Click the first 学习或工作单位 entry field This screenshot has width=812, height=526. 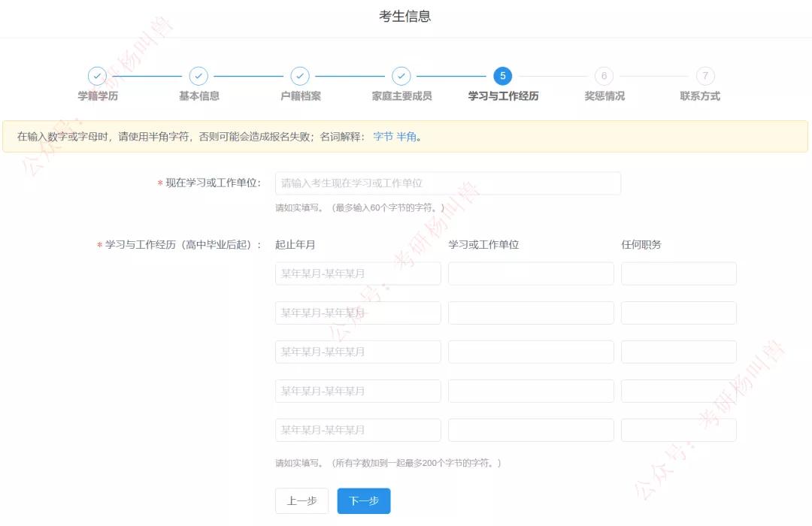pos(530,273)
